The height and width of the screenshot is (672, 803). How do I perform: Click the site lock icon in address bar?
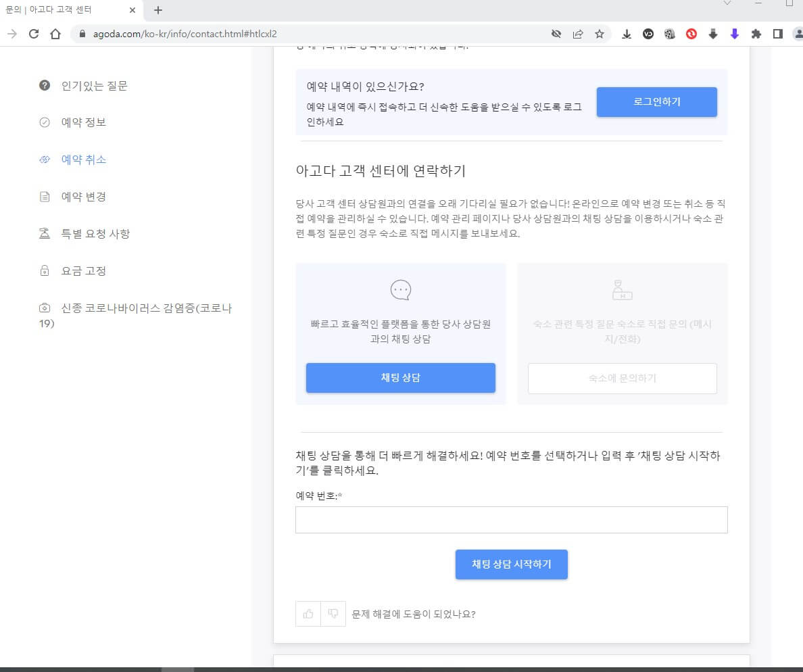coord(82,34)
